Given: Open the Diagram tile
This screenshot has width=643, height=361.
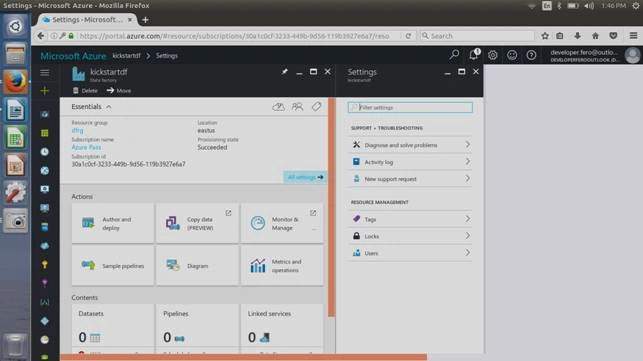Looking at the screenshot, I should (x=197, y=266).
